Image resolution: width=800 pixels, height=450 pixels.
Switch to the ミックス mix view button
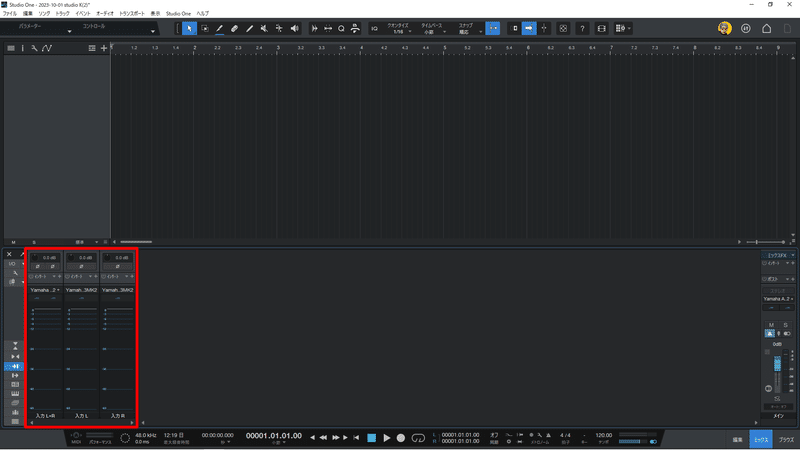click(x=761, y=439)
